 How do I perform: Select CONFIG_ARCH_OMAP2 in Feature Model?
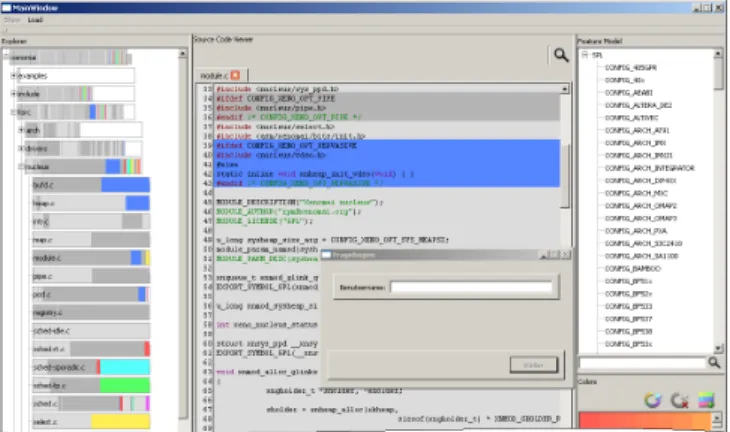641,206
